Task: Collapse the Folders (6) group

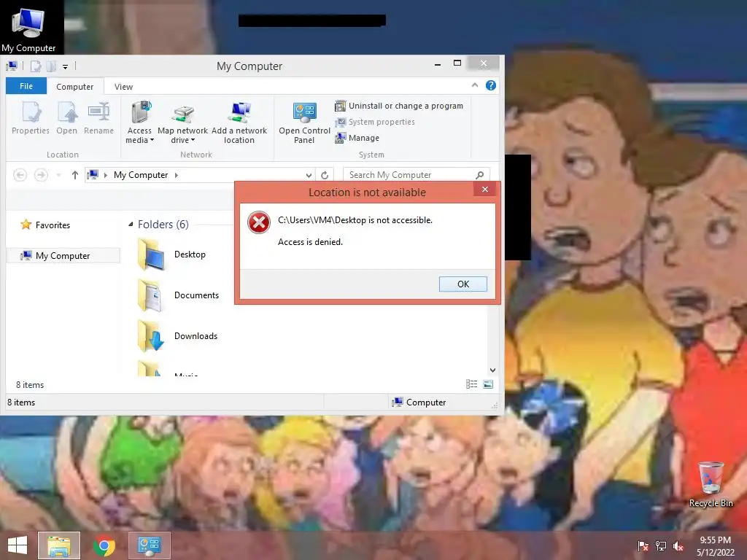Action: coord(131,225)
